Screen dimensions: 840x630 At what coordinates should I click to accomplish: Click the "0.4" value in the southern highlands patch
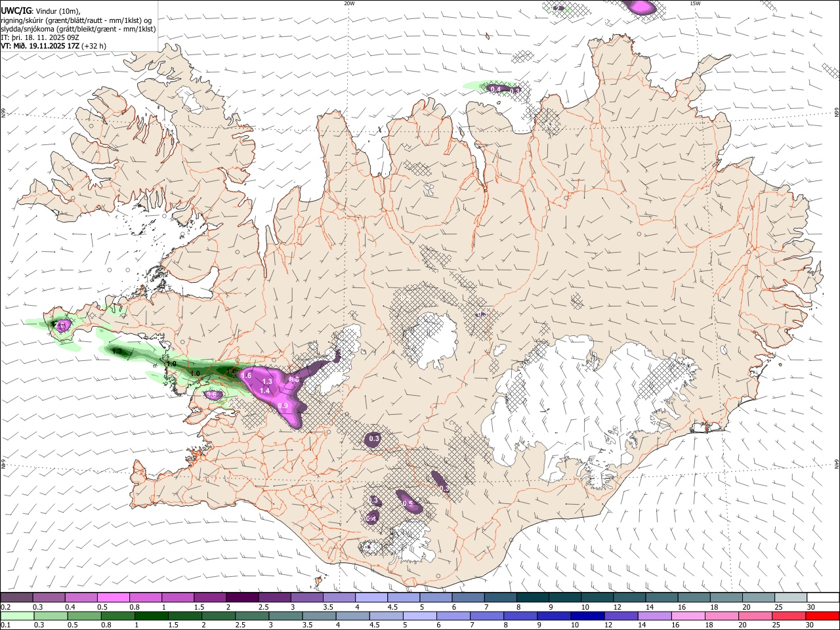click(371, 518)
